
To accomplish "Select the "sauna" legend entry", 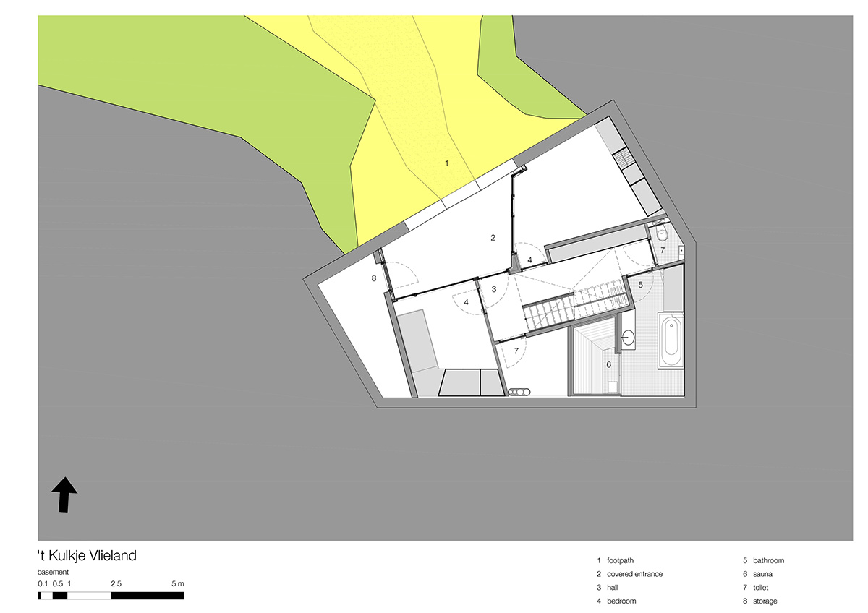I will pyautogui.click(x=763, y=574).
